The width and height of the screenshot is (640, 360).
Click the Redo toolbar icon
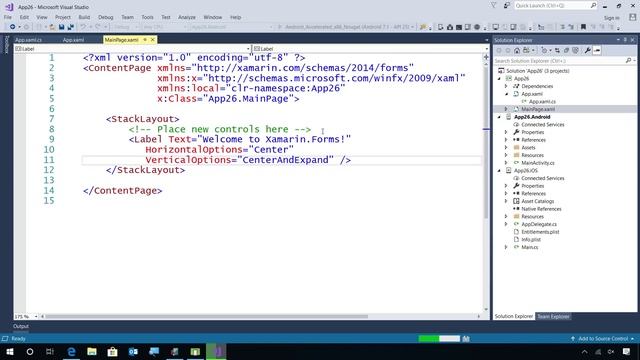pos(98,27)
